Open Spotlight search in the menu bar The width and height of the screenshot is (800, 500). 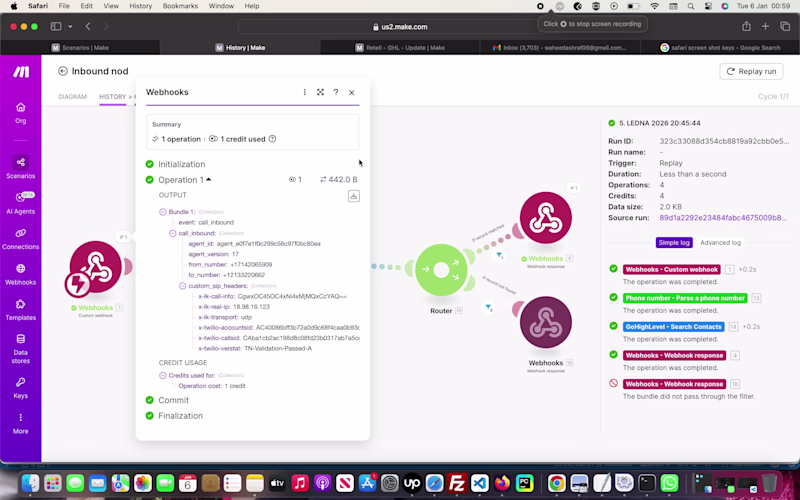690,6
